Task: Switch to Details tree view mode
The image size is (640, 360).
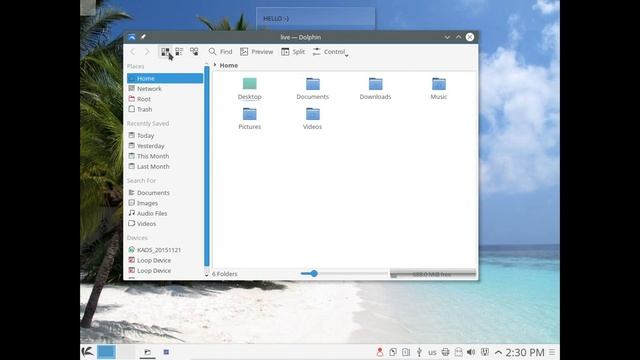Action: tap(194, 52)
